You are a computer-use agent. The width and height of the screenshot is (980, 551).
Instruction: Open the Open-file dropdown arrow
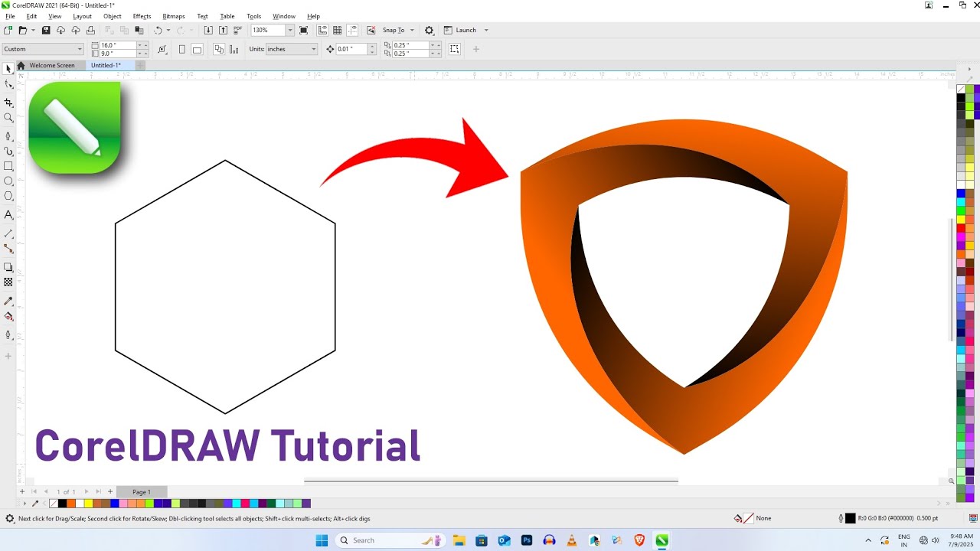point(33,30)
